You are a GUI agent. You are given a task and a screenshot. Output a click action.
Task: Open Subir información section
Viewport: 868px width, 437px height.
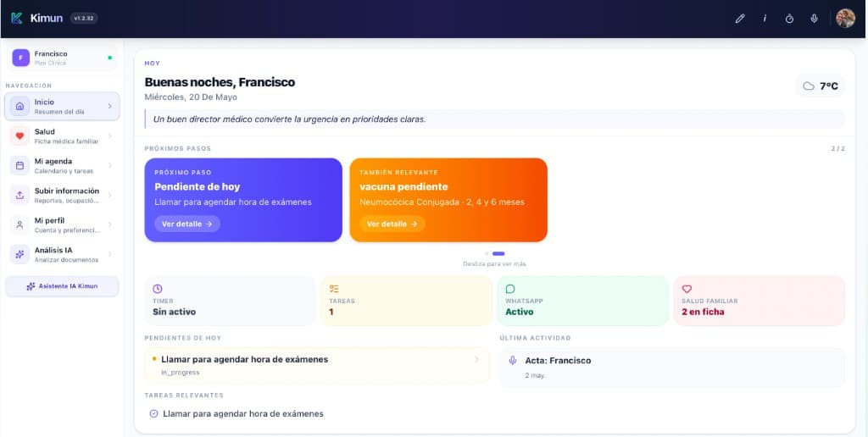pyautogui.click(x=62, y=195)
